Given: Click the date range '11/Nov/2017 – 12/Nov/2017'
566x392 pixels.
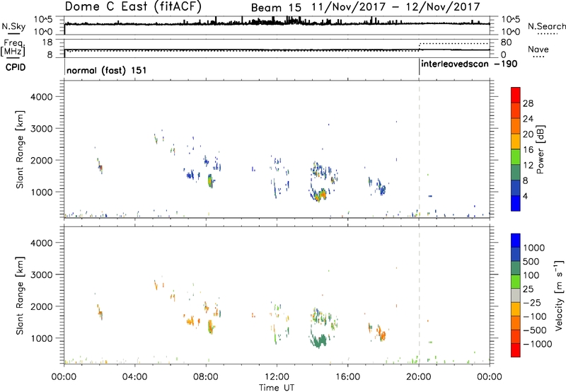Looking at the screenshot, I should 396,7.
